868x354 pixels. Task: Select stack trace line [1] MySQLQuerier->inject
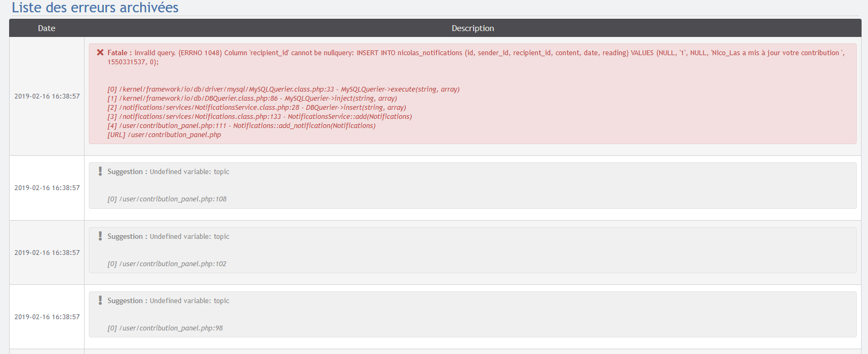click(252, 99)
